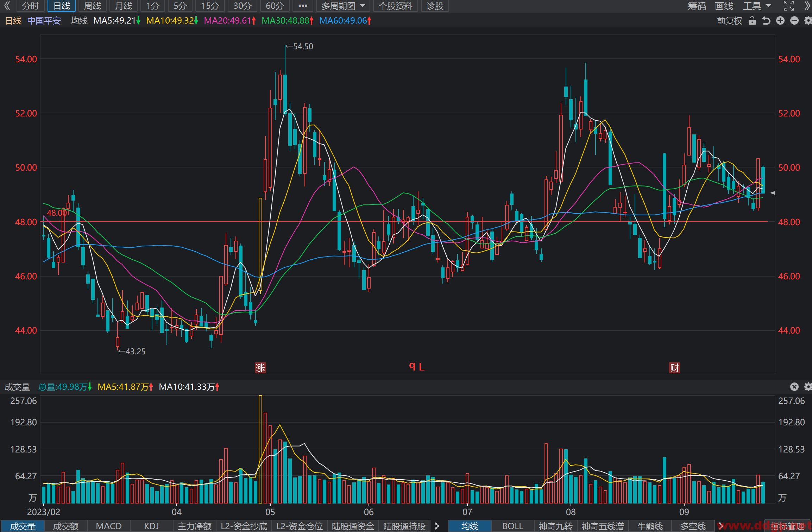Viewport: 812px width, 532px height.
Task: Toggle the 前复权 adjustment mode
Action: [x=729, y=21]
